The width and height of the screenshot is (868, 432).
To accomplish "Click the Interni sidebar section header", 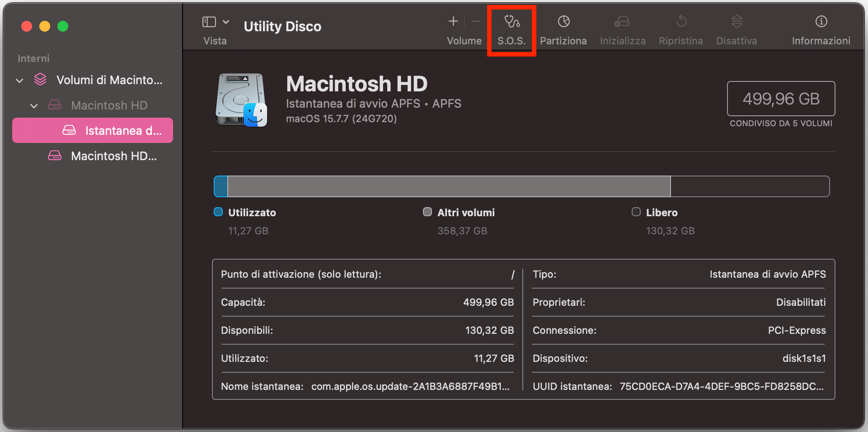I will [33, 58].
